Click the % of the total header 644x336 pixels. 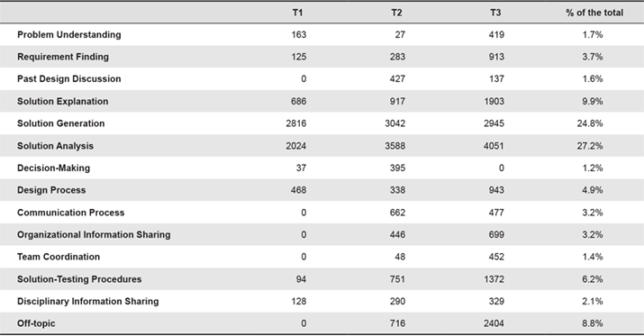594,13
